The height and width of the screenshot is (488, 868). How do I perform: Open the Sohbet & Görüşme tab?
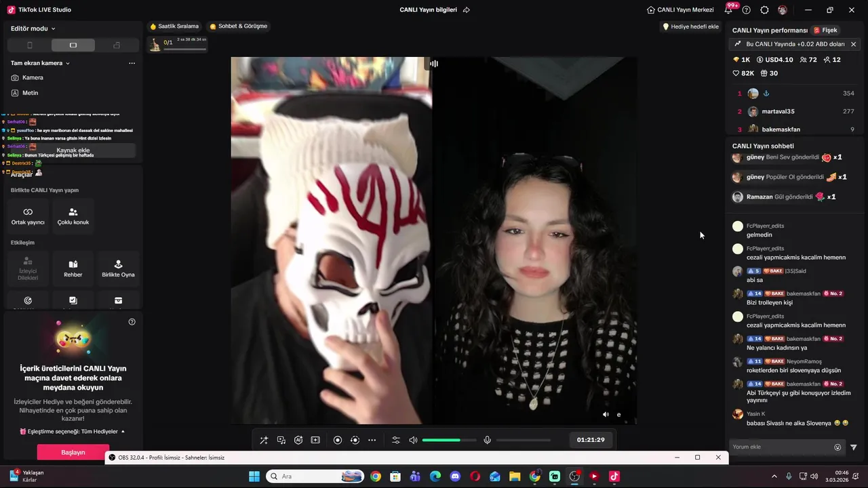[x=239, y=26]
